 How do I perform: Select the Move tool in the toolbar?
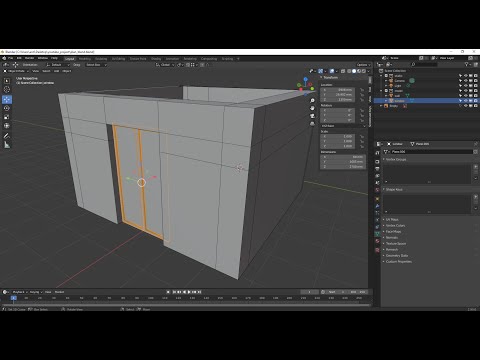click(7, 99)
